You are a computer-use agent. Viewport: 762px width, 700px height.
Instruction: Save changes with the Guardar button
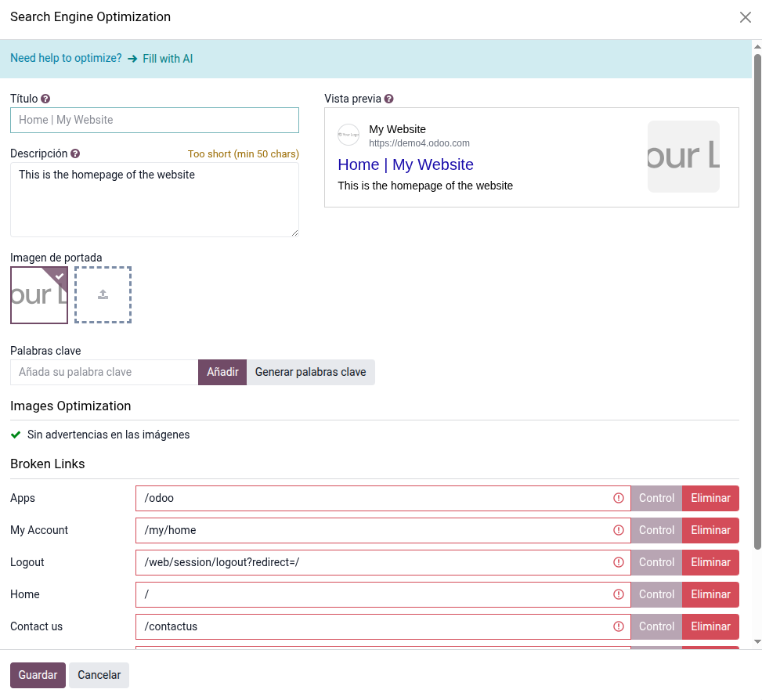point(38,675)
